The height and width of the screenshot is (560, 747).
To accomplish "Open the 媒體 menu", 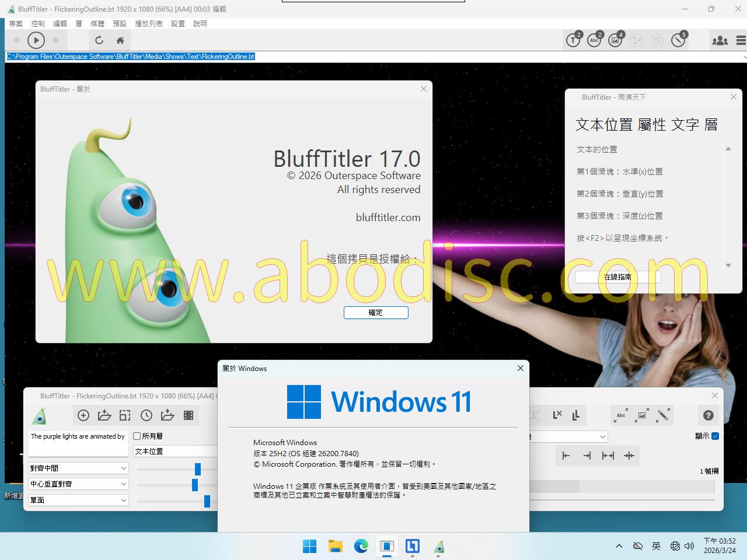I will [97, 23].
